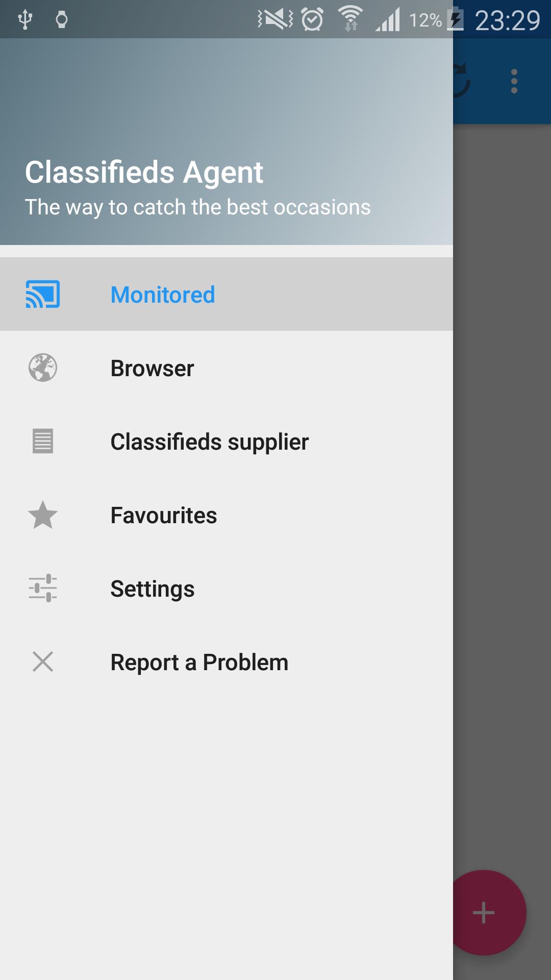
Task: Tap the Browser globe icon
Action: (43, 368)
